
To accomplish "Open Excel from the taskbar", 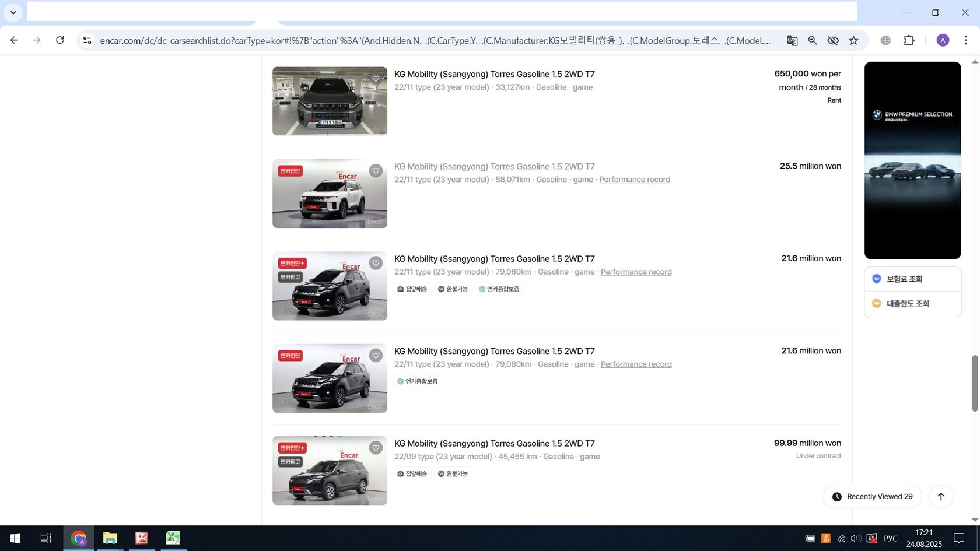I will tap(173, 538).
